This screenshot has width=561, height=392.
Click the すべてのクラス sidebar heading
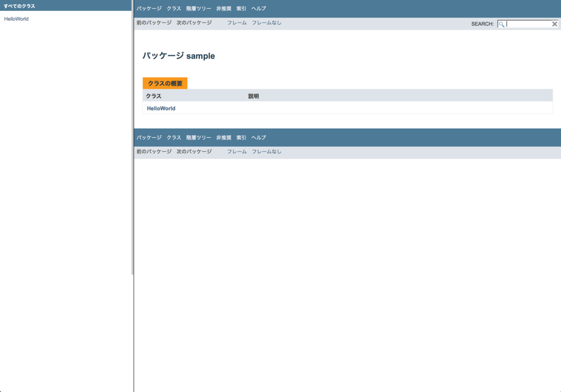point(19,6)
